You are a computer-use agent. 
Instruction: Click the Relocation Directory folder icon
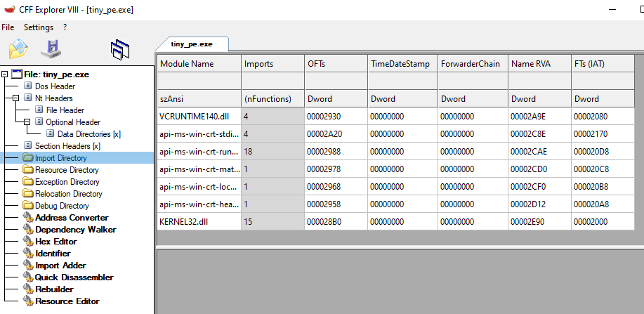(28, 193)
